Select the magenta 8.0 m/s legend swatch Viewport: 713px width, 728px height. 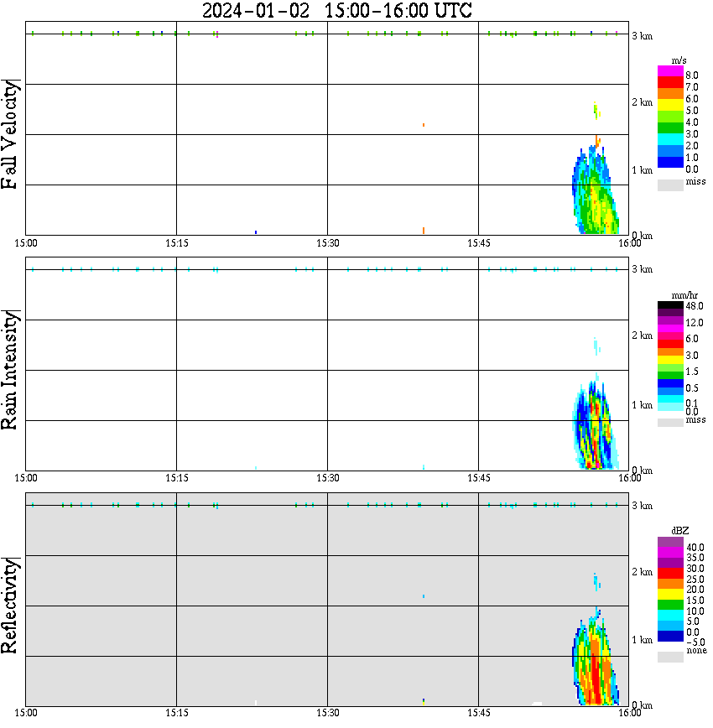click(670, 71)
